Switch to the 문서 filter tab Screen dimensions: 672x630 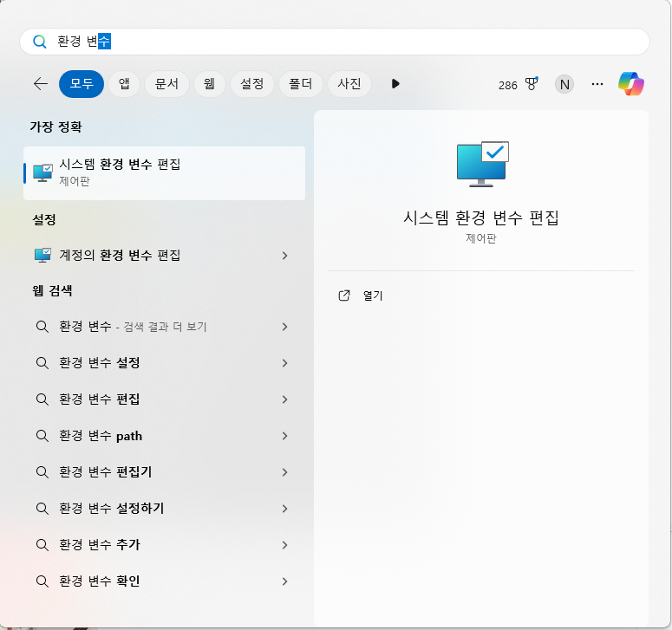click(166, 83)
